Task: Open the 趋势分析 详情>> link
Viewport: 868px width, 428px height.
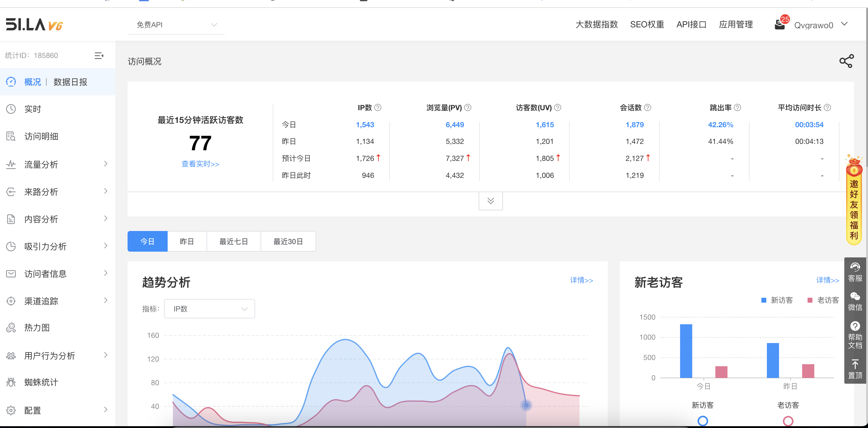Action: point(581,280)
